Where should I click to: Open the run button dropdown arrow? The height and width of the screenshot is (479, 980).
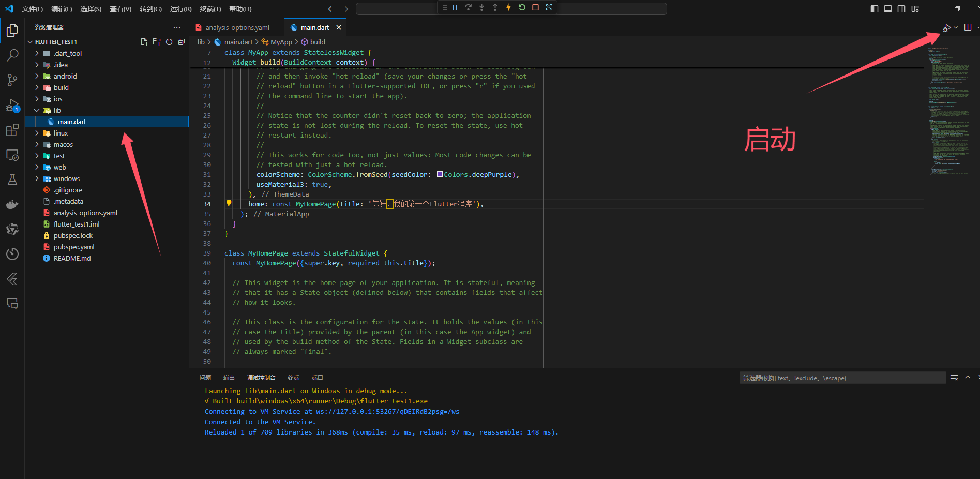956,27
